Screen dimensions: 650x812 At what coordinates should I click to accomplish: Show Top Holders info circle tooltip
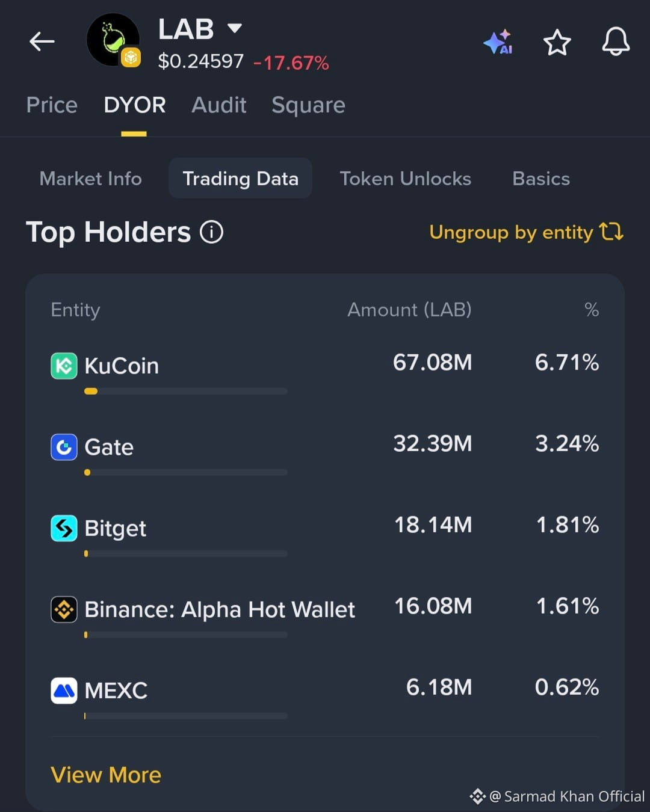pyautogui.click(x=211, y=232)
